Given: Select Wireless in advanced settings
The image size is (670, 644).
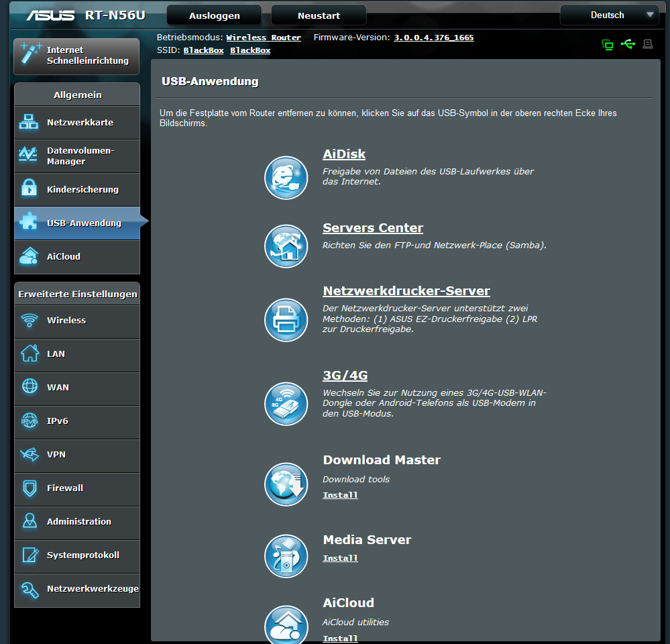Looking at the screenshot, I should point(77,322).
